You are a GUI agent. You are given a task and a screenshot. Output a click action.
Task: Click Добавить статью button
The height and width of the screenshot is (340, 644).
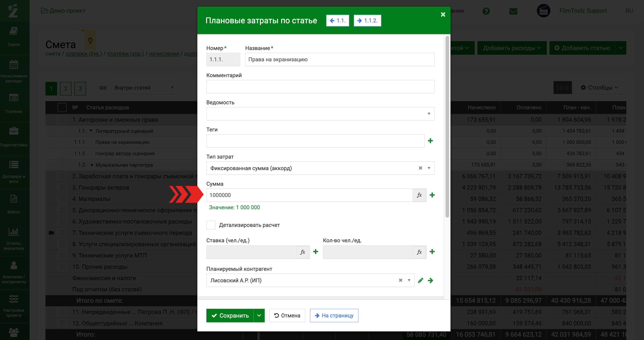[x=583, y=48]
